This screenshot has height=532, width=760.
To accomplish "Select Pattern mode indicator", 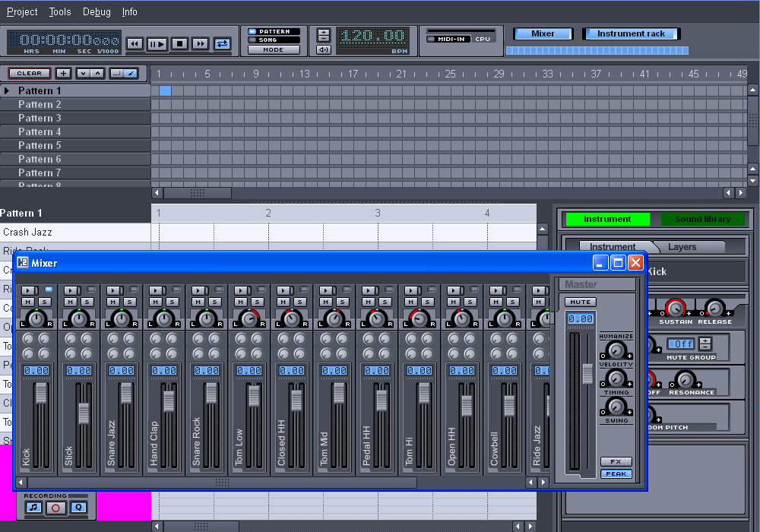I will pyautogui.click(x=274, y=31).
